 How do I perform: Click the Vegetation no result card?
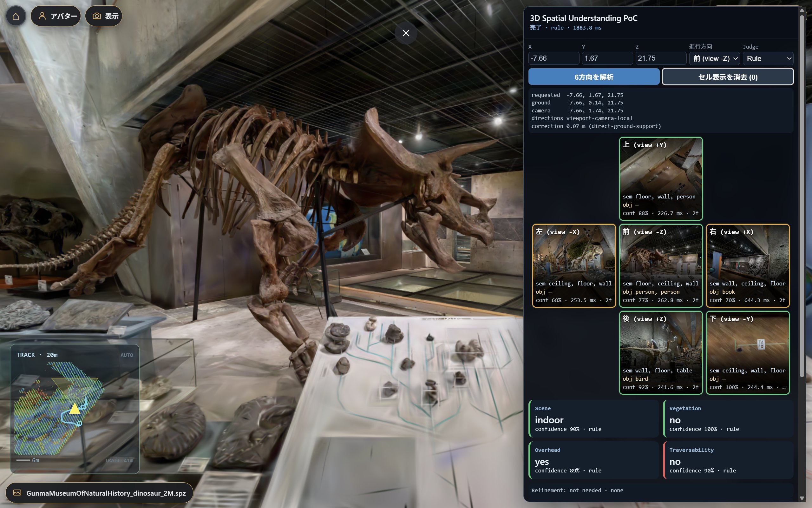pos(728,418)
